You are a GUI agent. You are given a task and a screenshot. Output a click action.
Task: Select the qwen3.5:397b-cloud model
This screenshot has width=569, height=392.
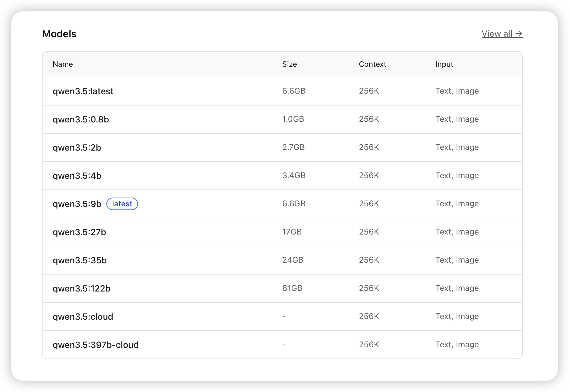pos(95,345)
